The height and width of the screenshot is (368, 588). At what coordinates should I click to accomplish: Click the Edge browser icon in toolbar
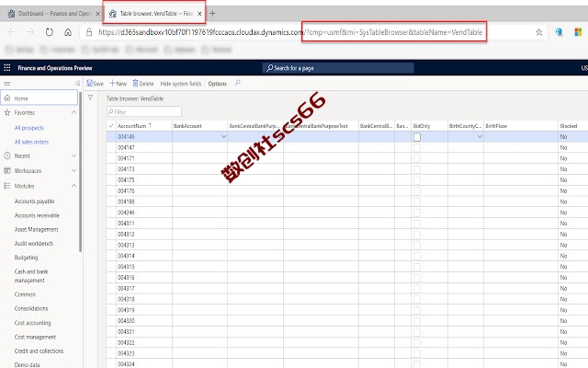pyautogui.click(x=560, y=32)
